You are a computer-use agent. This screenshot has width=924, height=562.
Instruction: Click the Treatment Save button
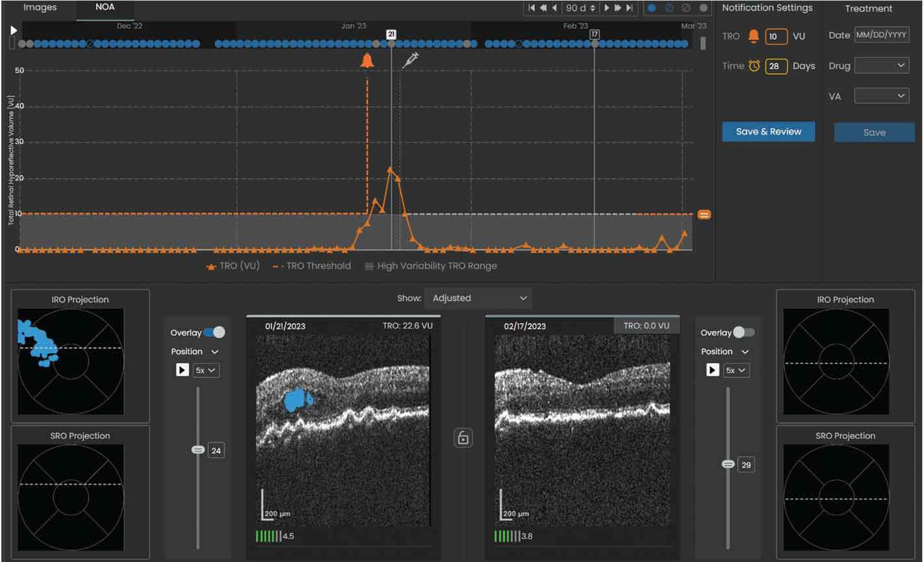pos(873,133)
